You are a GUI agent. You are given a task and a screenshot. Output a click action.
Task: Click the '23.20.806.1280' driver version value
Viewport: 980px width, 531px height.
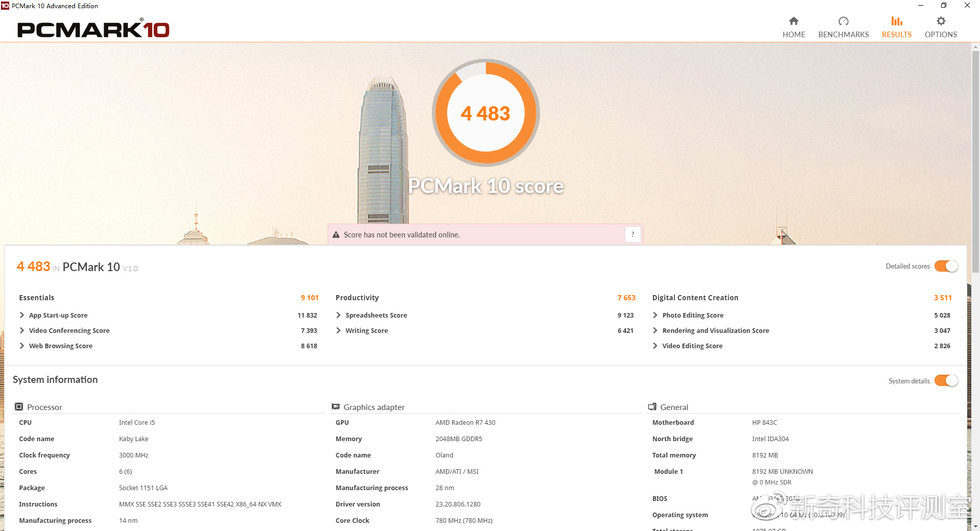[x=458, y=504]
